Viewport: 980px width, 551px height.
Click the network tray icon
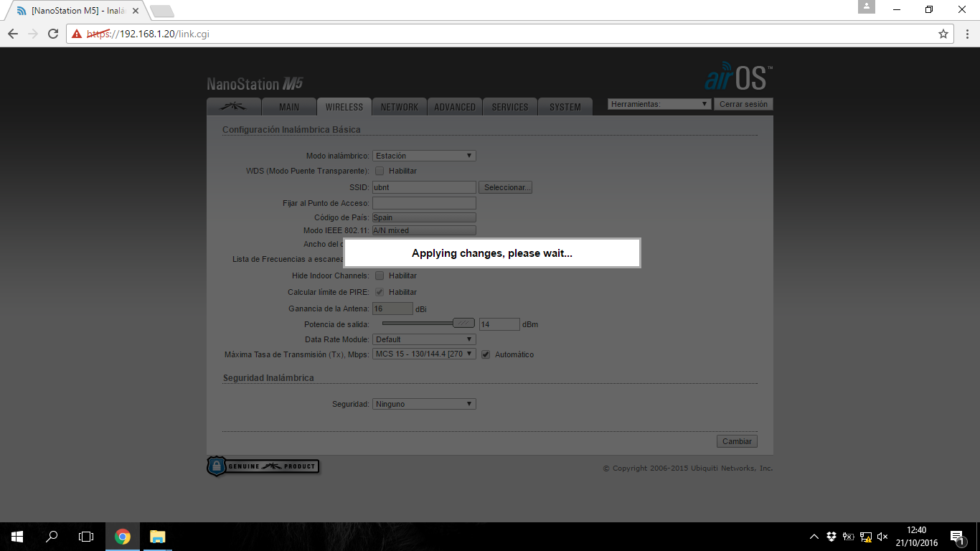[866, 537]
